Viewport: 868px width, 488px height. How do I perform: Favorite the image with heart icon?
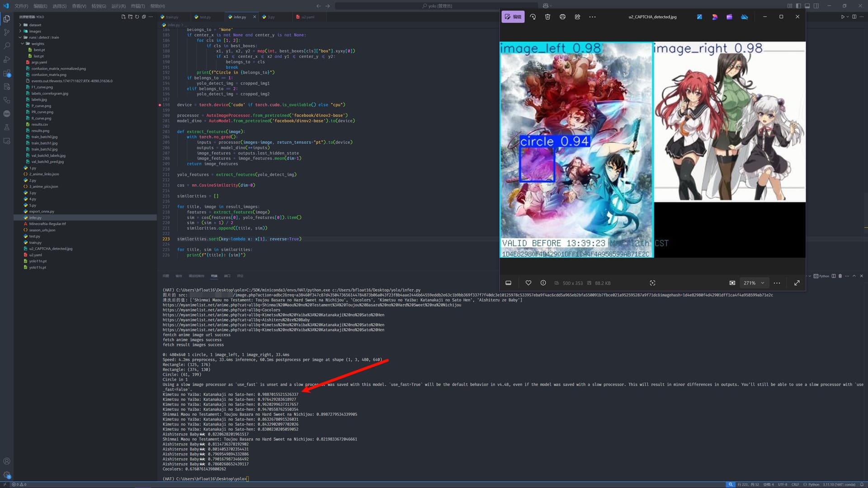coord(528,283)
